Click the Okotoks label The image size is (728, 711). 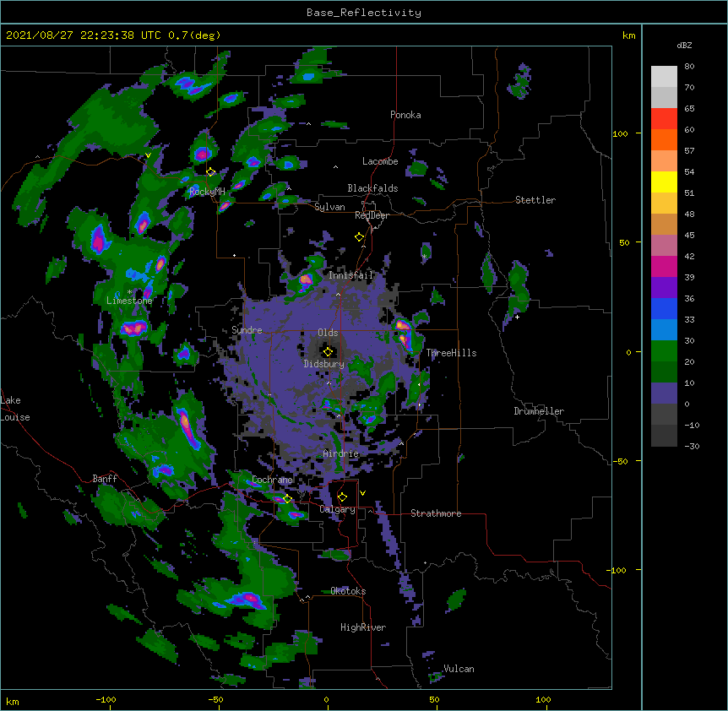(348, 591)
